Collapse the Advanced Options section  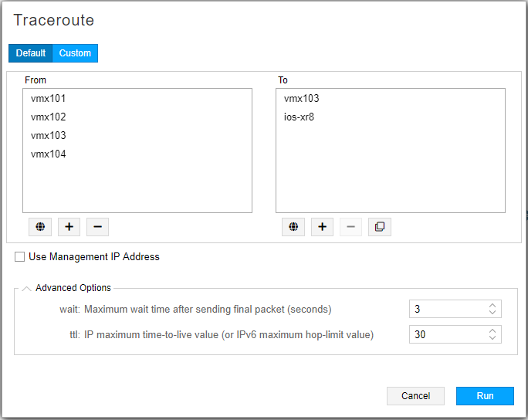(x=27, y=288)
